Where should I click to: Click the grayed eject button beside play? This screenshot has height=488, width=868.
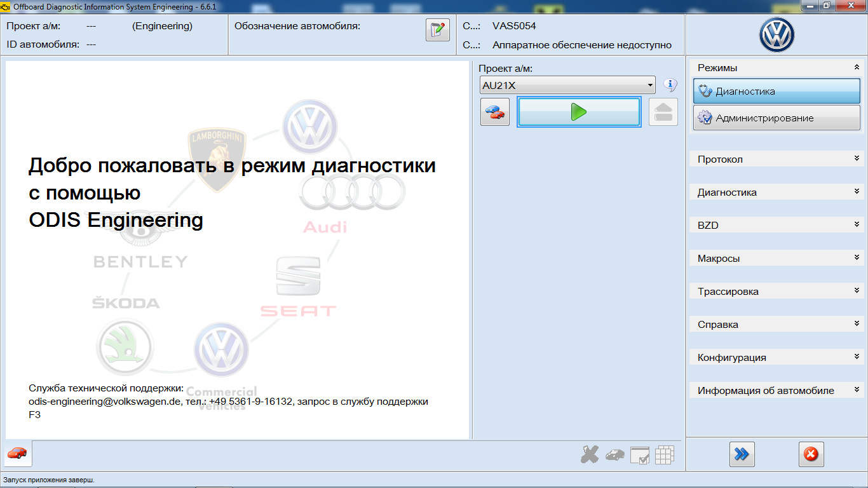tap(663, 112)
